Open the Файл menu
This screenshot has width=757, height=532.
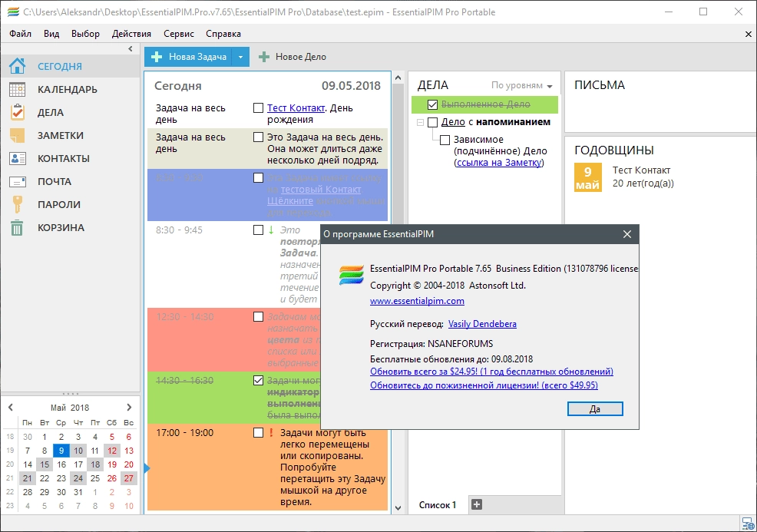click(20, 34)
